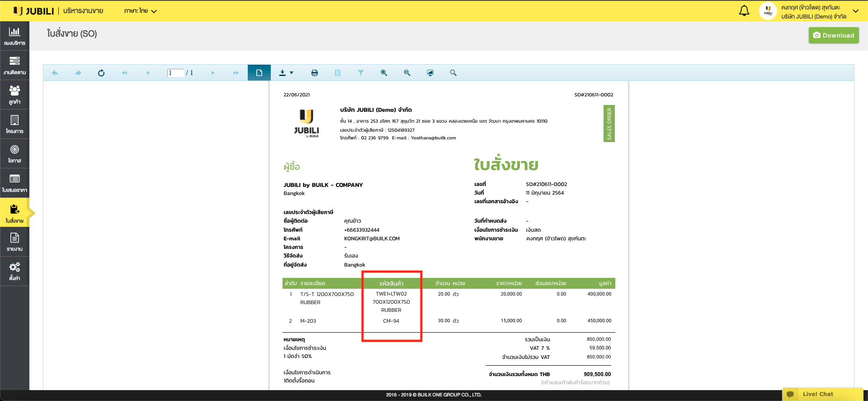Click the refresh report icon
Viewport: 868px width, 401px height.
tap(101, 73)
